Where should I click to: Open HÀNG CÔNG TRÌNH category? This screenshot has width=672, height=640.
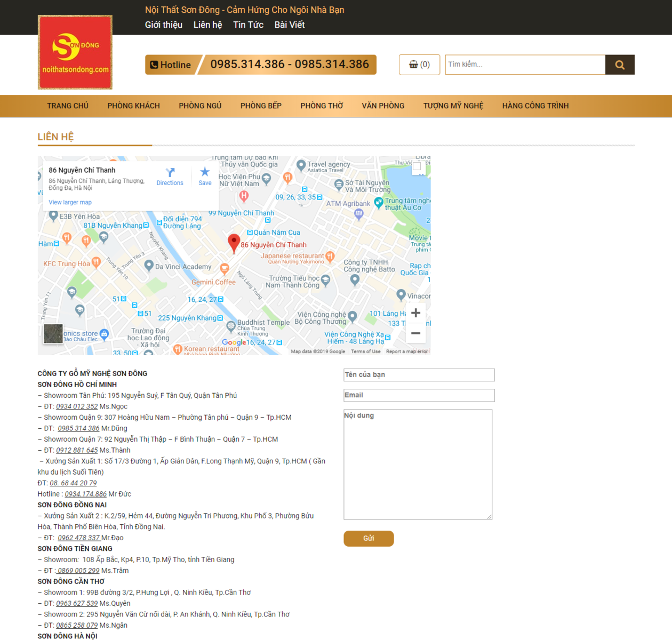535,106
